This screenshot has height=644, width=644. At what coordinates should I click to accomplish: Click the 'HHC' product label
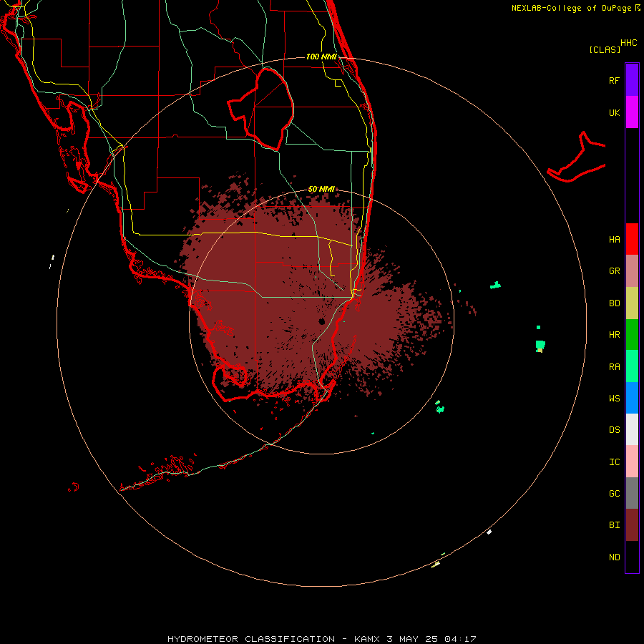629,43
